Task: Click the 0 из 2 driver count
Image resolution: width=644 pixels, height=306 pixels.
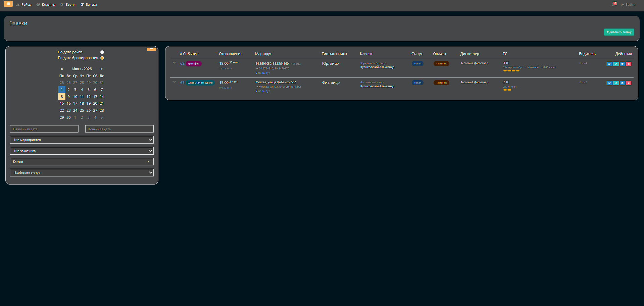Action: 583,82
